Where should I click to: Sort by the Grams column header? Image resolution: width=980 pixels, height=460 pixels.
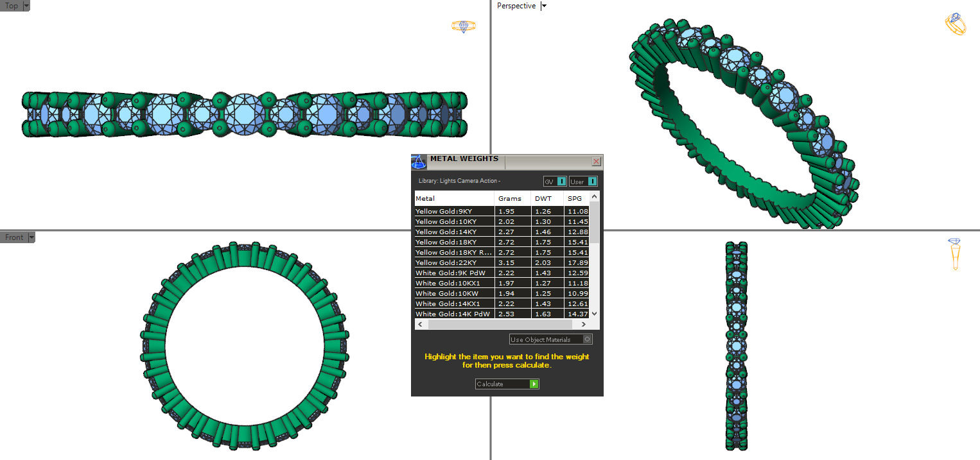click(x=512, y=198)
